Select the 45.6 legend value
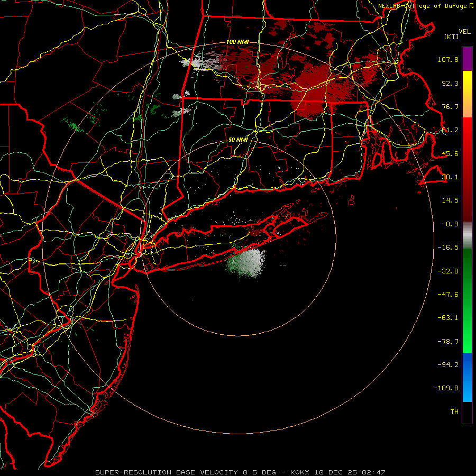 click(x=450, y=153)
